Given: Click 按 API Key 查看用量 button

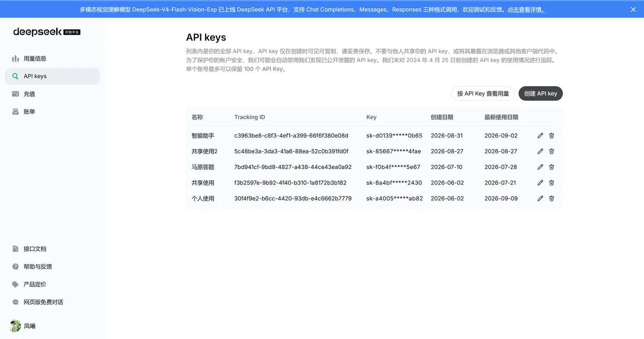Looking at the screenshot, I should pos(483,93).
